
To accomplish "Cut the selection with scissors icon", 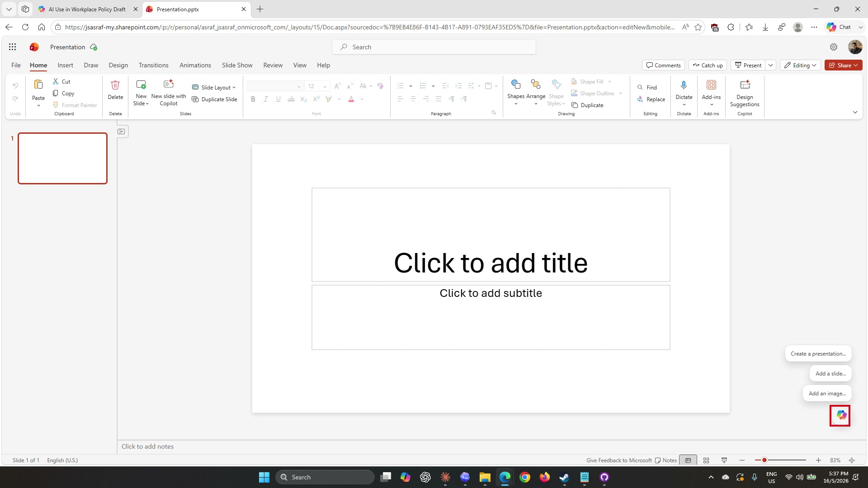I will (56, 81).
